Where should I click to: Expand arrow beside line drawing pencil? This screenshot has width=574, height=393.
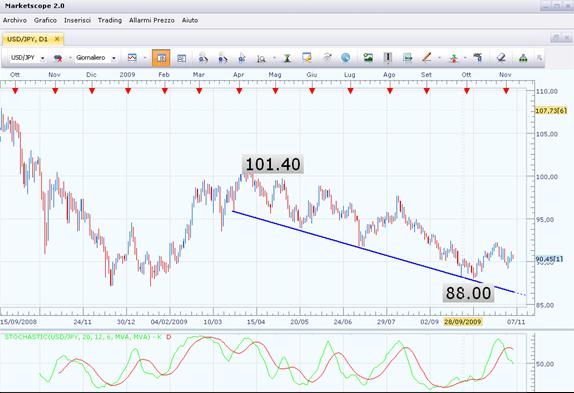tap(439, 58)
